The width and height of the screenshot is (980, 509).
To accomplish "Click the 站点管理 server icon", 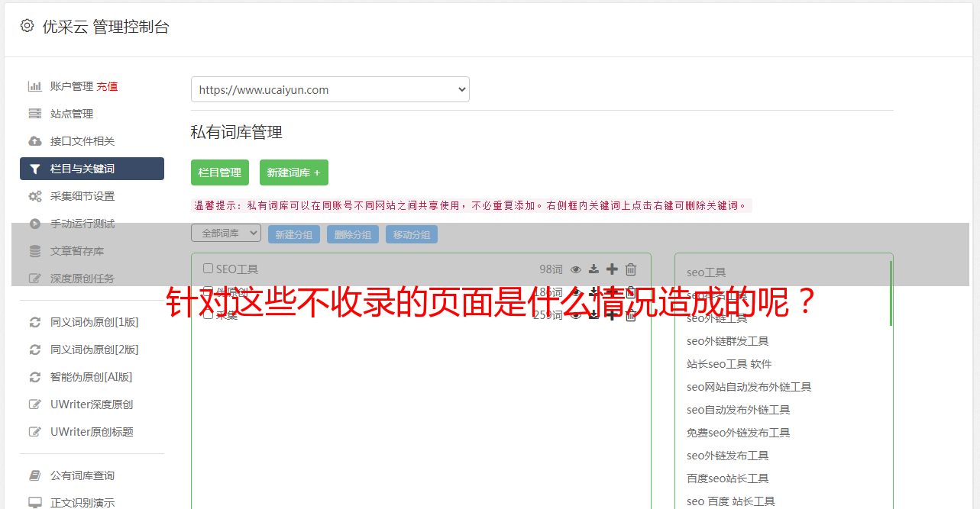I will click(35, 114).
